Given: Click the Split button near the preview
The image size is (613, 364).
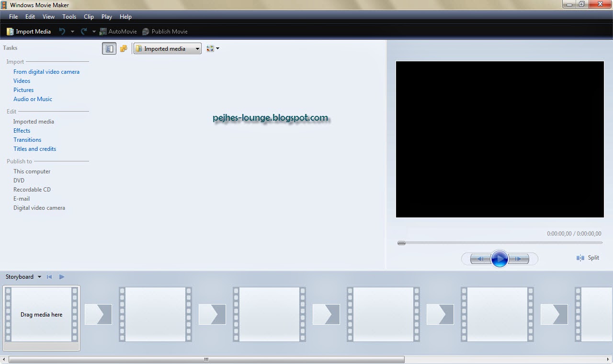Looking at the screenshot, I should [588, 258].
